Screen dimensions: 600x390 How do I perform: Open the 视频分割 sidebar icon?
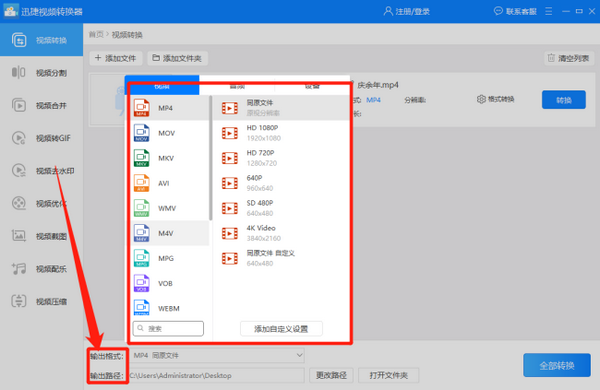pos(19,72)
